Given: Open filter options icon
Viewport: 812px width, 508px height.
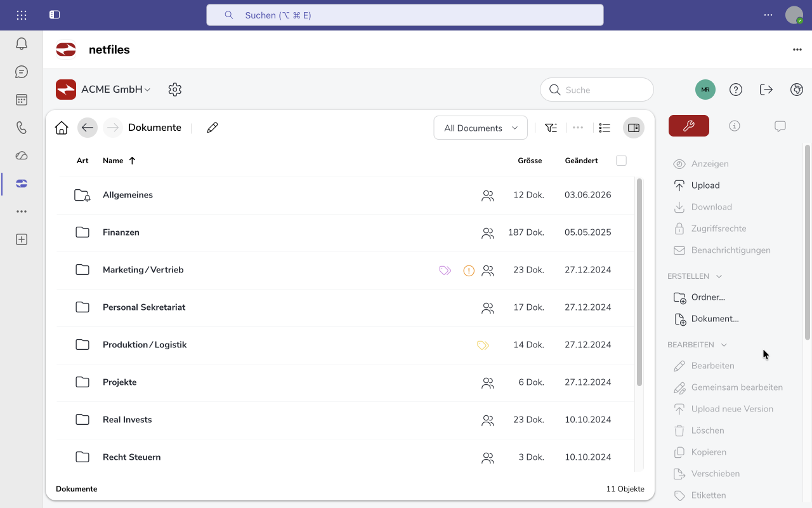Looking at the screenshot, I should pyautogui.click(x=551, y=128).
